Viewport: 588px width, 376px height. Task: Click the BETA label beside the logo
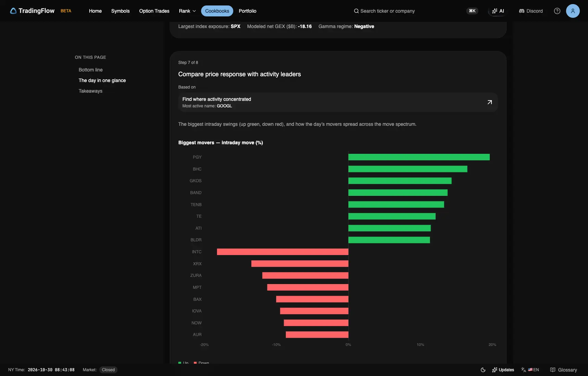pos(66,11)
